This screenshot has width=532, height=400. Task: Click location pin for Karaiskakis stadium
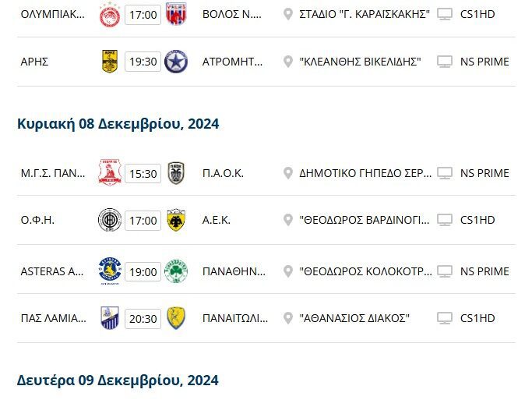[288, 14]
